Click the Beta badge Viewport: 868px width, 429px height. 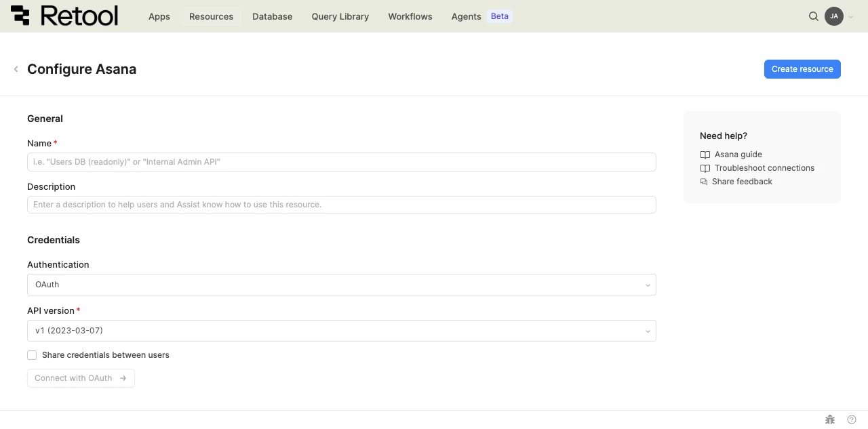point(500,16)
